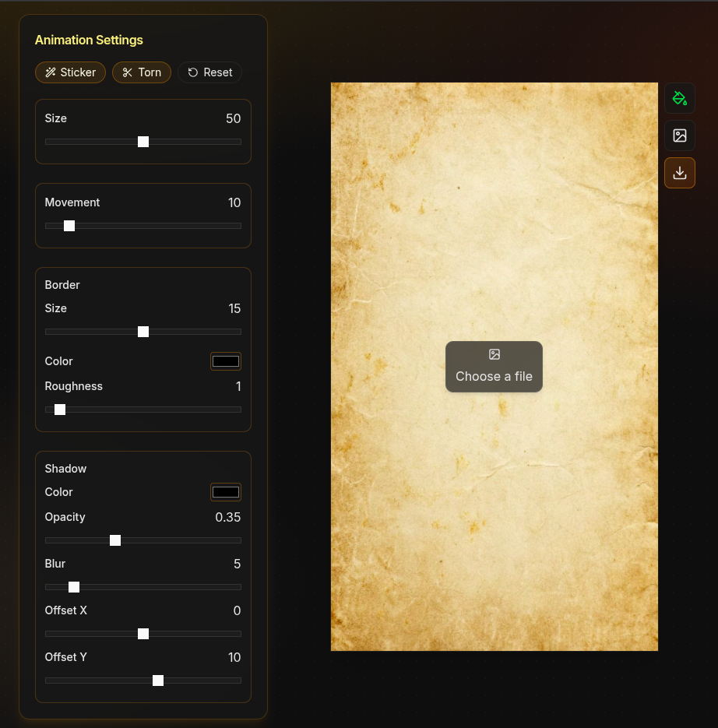Click the download icon to export result
The width and height of the screenshot is (718, 728).
(x=680, y=173)
